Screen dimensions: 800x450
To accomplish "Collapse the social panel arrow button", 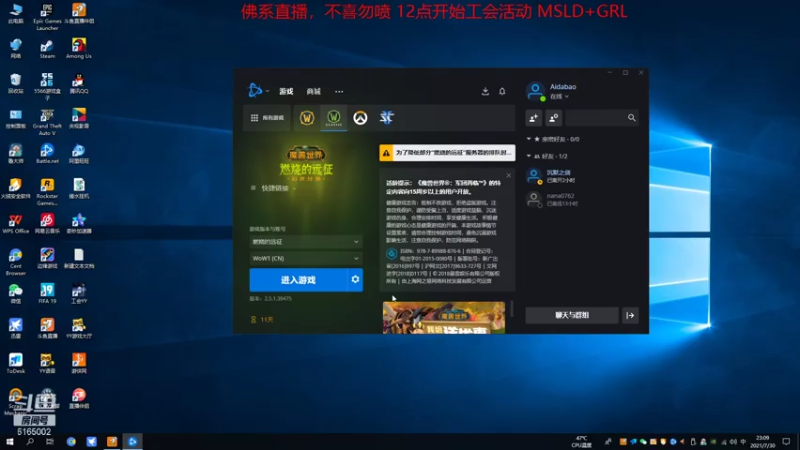I will [630, 315].
